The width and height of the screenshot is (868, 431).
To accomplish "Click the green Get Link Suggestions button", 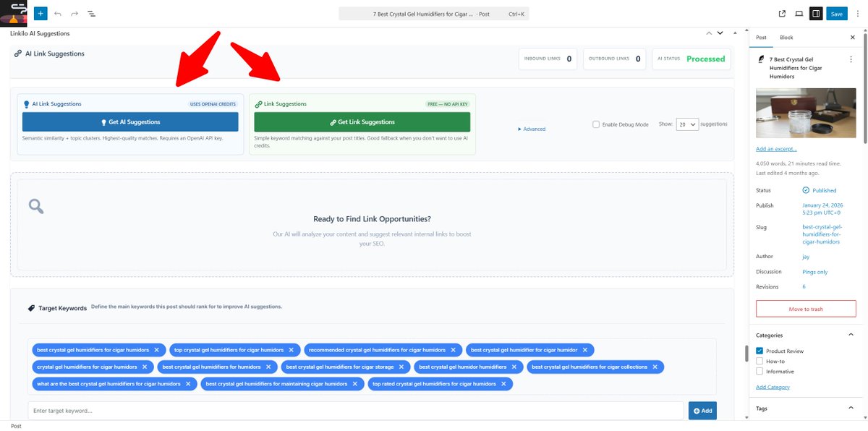I will pyautogui.click(x=362, y=121).
